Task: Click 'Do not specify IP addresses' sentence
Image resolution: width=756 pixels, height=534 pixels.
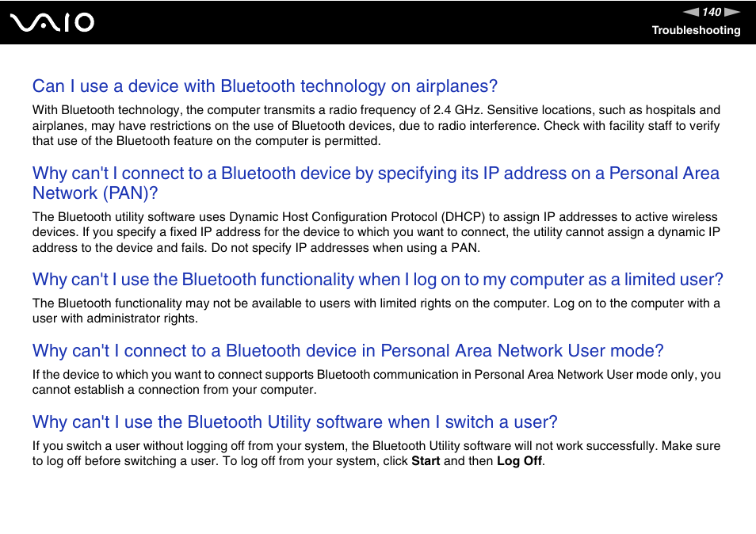Action: 346,248
